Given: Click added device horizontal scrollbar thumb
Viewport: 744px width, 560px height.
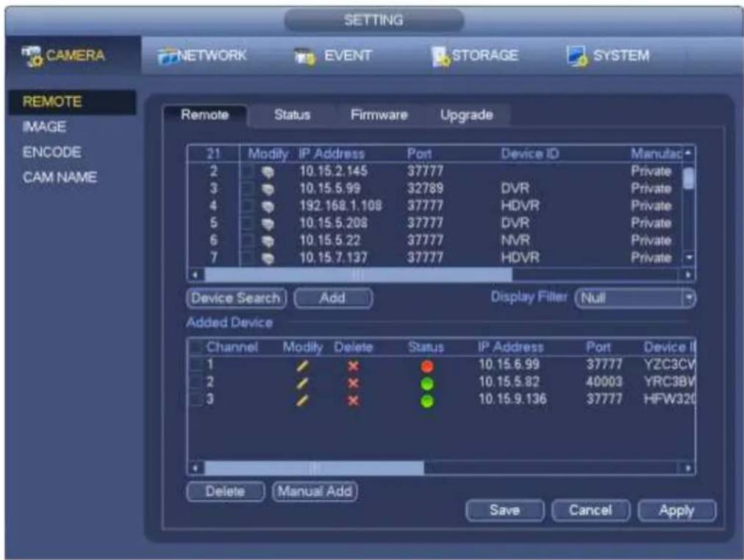Looking at the screenshot, I should 314,468.
